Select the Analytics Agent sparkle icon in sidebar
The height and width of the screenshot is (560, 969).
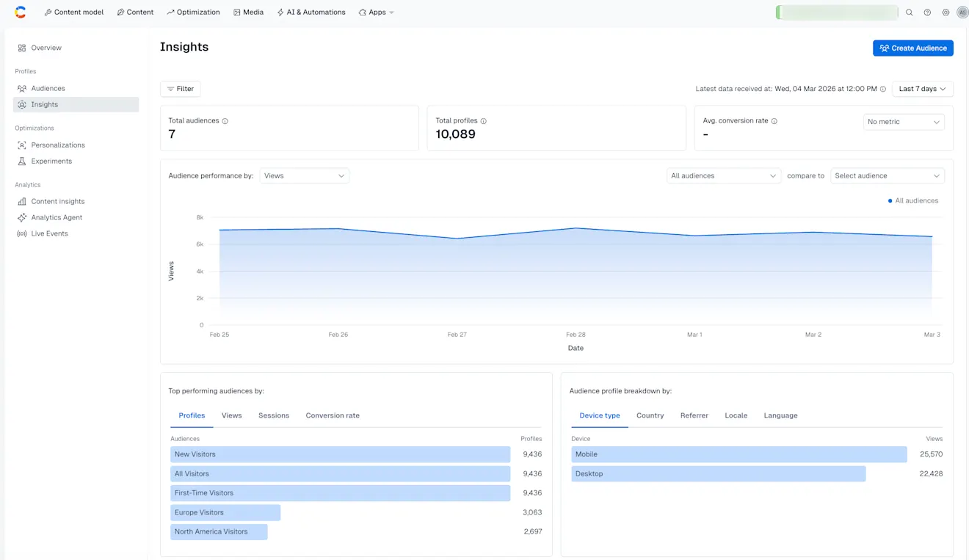[22, 217]
